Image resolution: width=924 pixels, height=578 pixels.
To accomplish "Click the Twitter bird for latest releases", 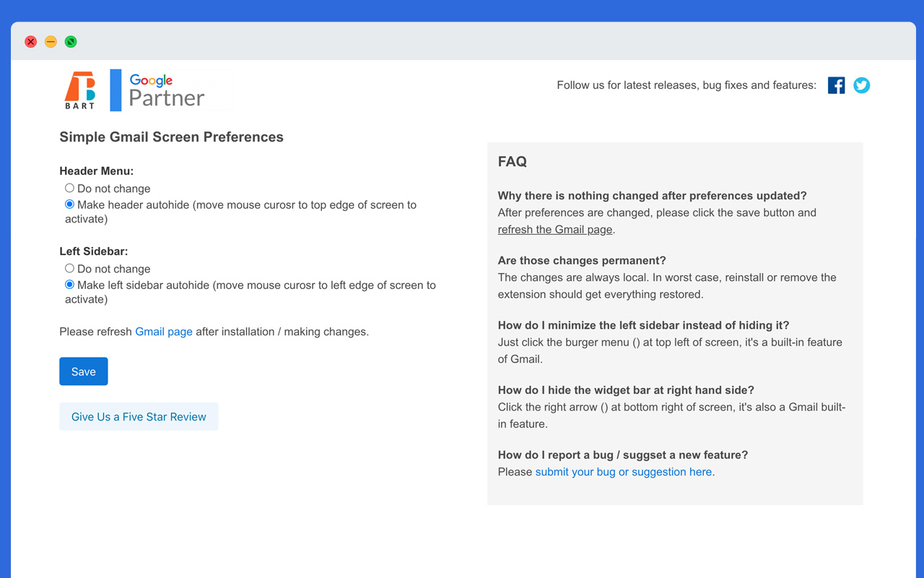I will point(861,85).
